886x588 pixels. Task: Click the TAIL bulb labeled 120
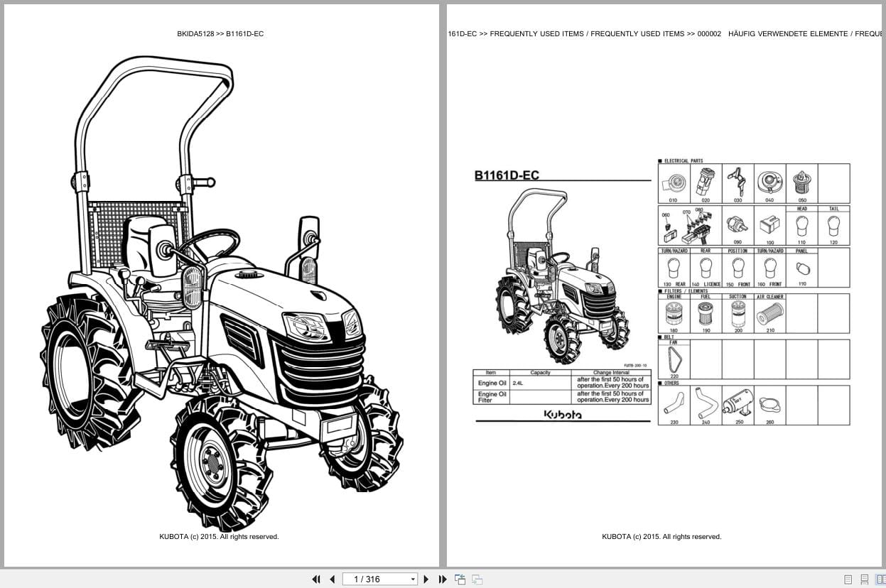833,226
